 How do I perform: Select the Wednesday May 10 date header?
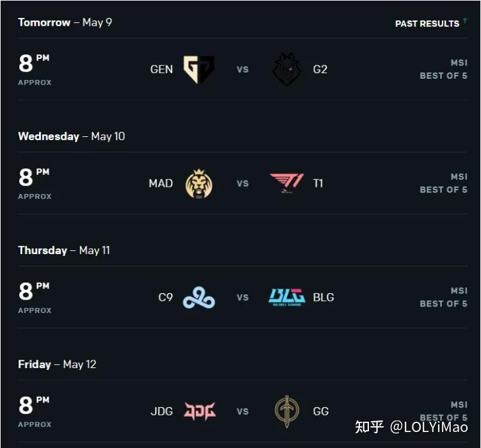[x=72, y=136]
